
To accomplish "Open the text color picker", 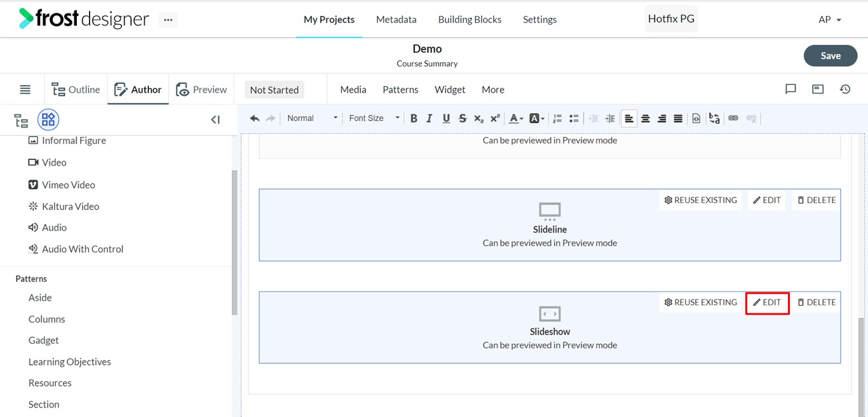I will click(515, 118).
